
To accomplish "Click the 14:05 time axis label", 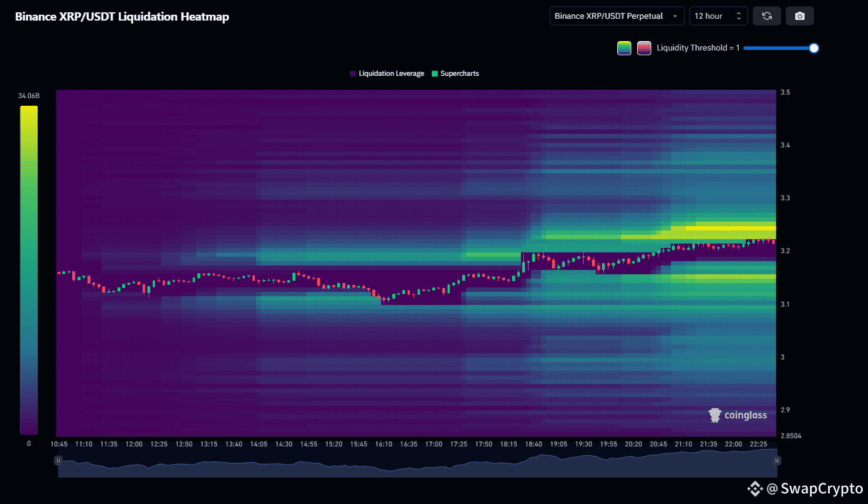I will tap(259, 444).
